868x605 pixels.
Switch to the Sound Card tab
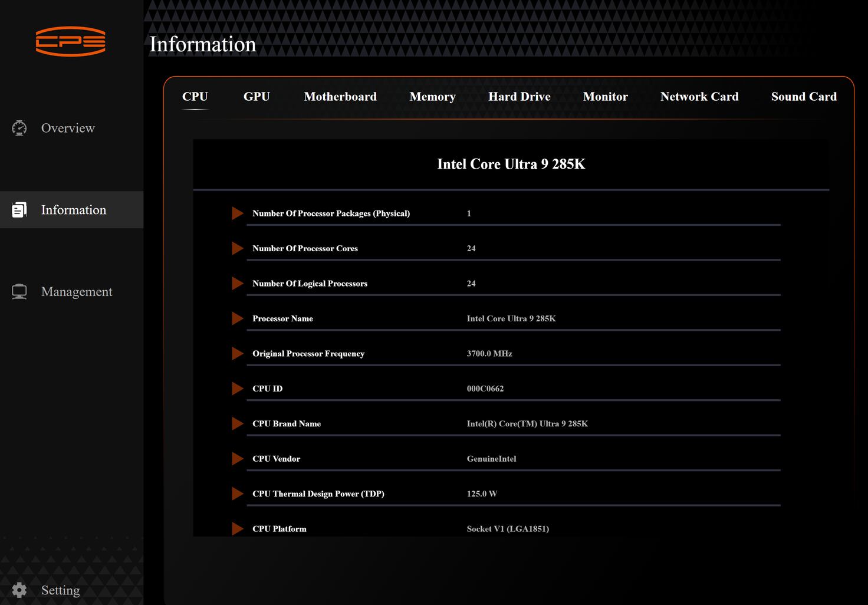tap(804, 97)
